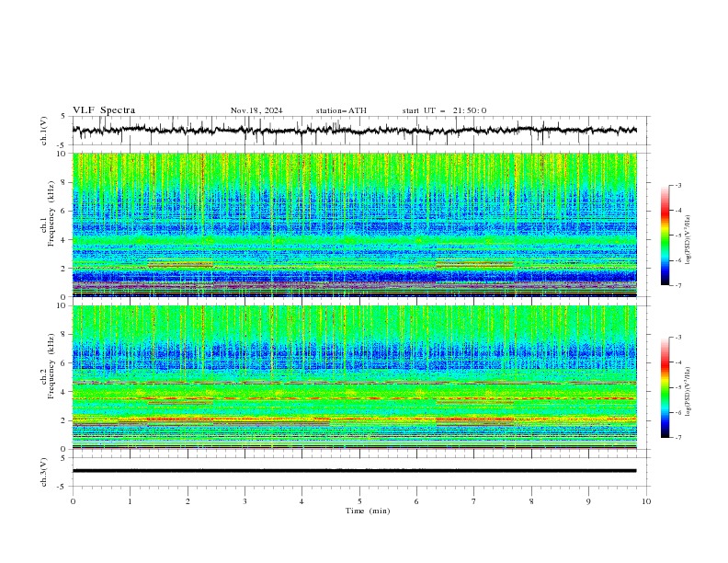Screen dimensions: 728x563
Task: Select the date text "Nov.18, 2024"
Action: click(256, 110)
